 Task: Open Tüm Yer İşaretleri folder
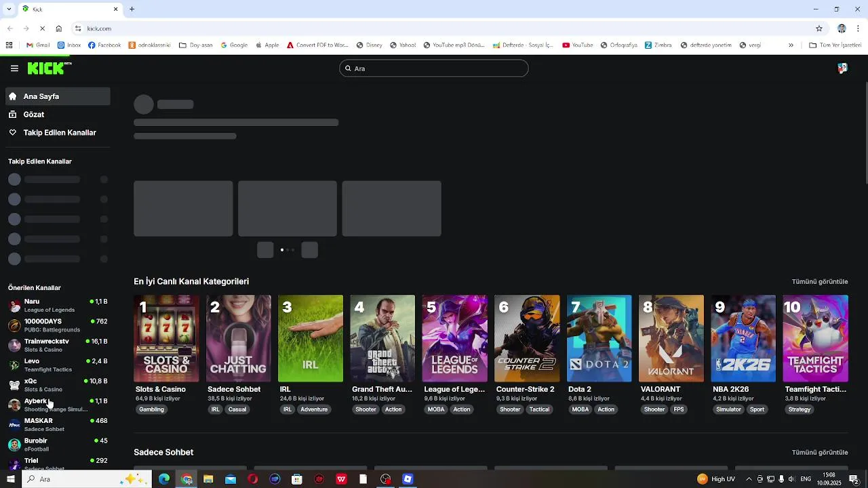pyautogui.click(x=835, y=45)
